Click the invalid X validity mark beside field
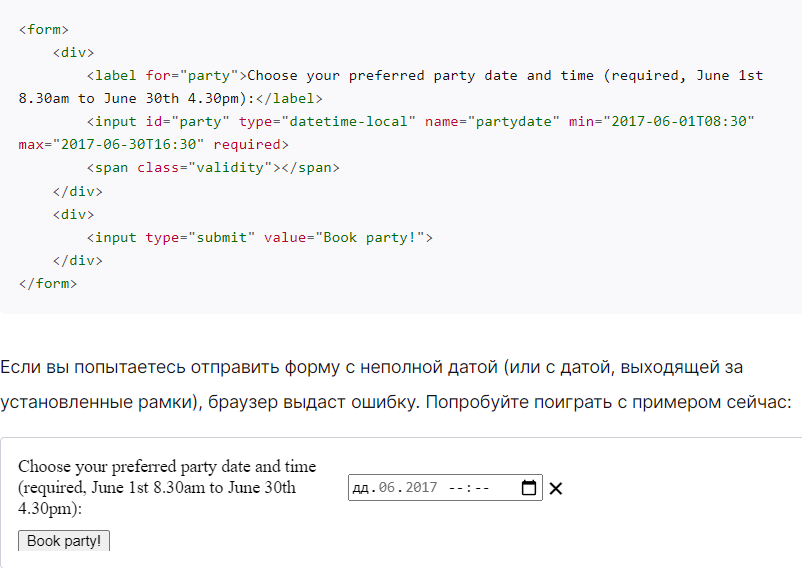The height and width of the screenshot is (568, 802). click(555, 488)
